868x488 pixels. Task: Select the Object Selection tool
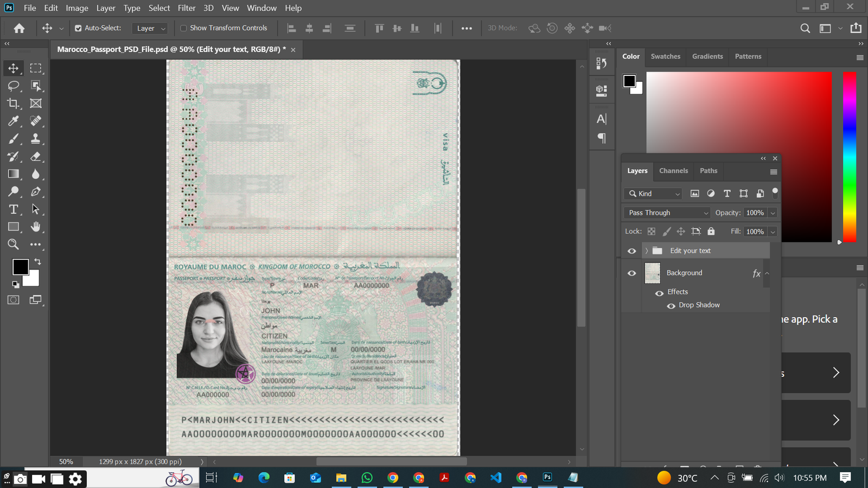pyautogui.click(x=36, y=86)
